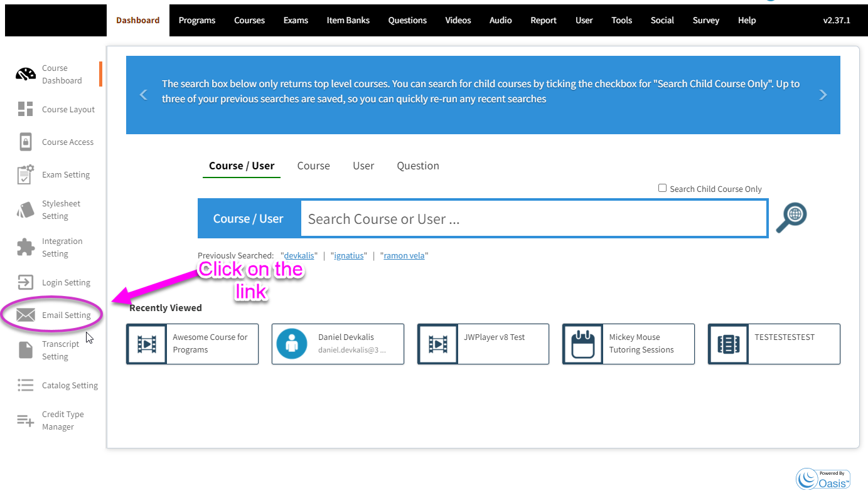
Task: Click the magnifying glass globe search icon
Action: pyautogui.click(x=791, y=218)
